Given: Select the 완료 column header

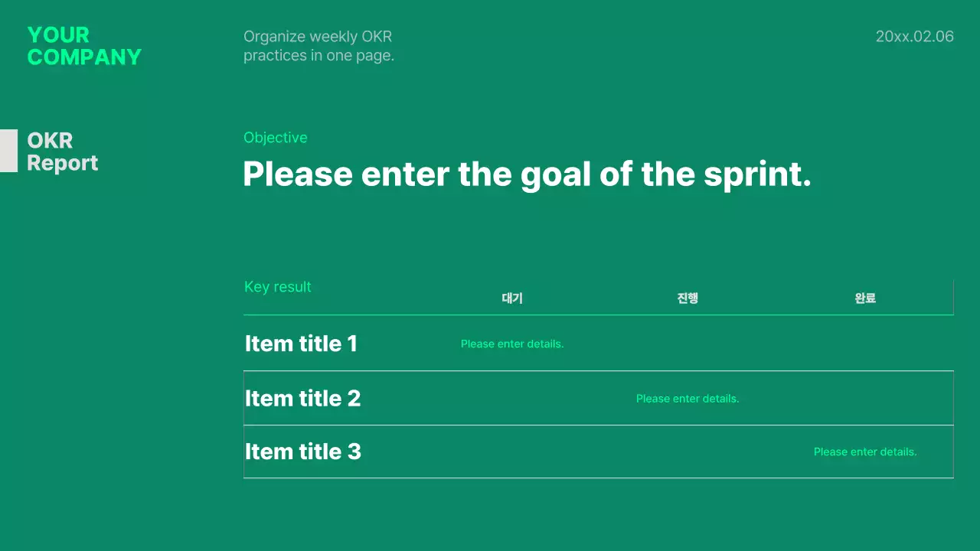Looking at the screenshot, I should [865, 298].
